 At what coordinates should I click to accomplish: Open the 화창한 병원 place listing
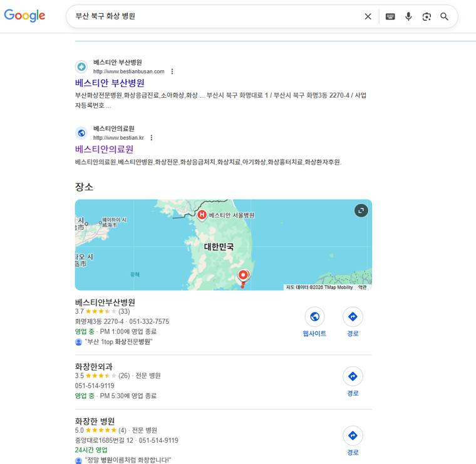click(95, 421)
